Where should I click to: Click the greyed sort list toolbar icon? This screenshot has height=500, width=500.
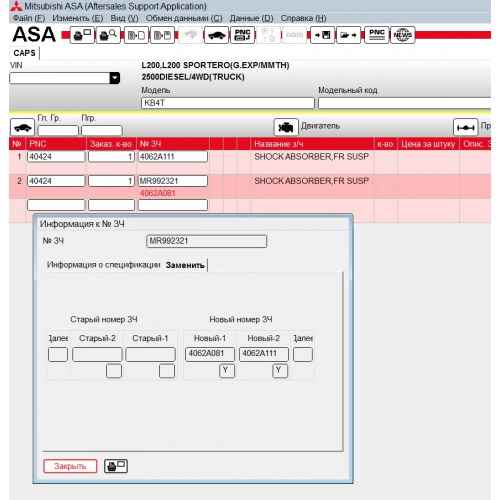[x=268, y=35]
